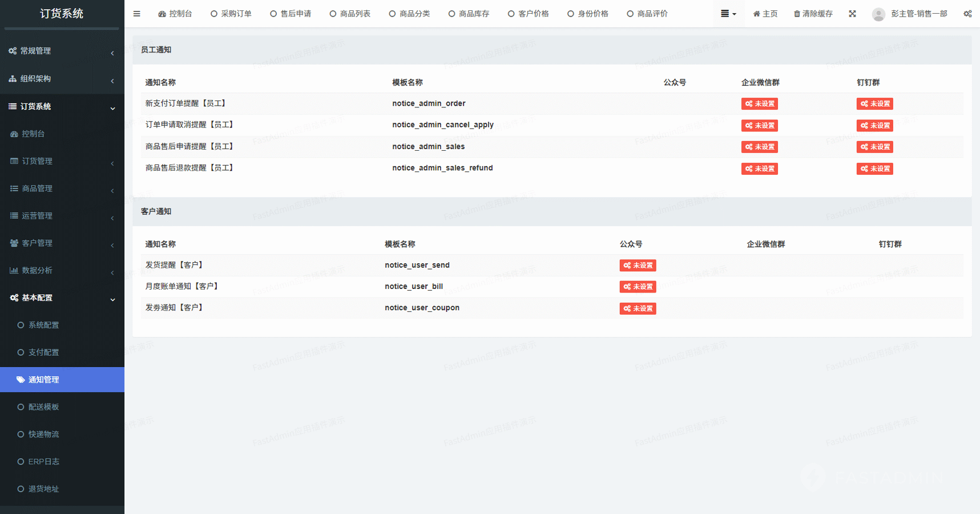Click the hamburger sidebar toggle icon

[136, 14]
